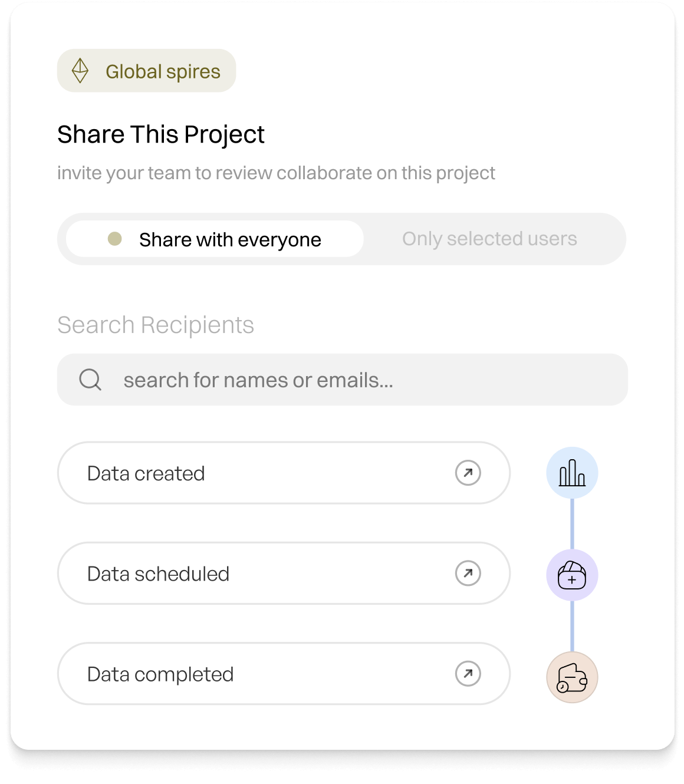This screenshot has height=784, width=684.
Task: Click the Share This Project heading
Action: [161, 134]
